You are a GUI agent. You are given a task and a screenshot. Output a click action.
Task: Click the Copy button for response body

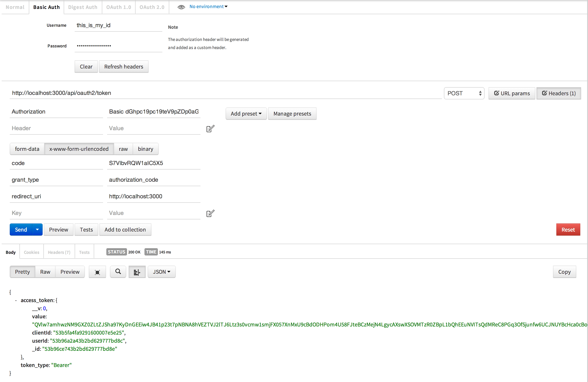[x=564, y=271]
